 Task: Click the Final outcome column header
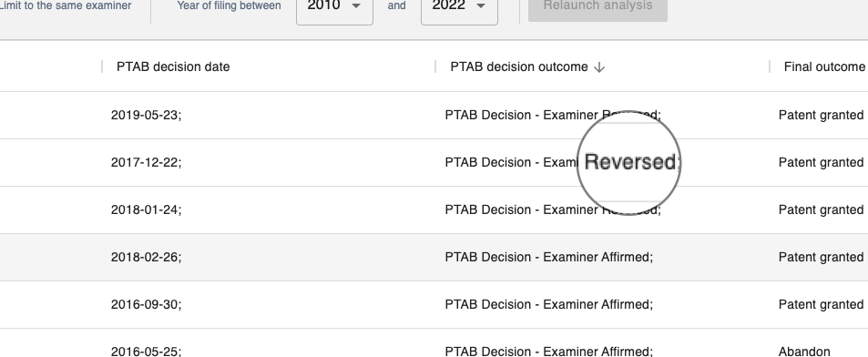coord(824,67)
